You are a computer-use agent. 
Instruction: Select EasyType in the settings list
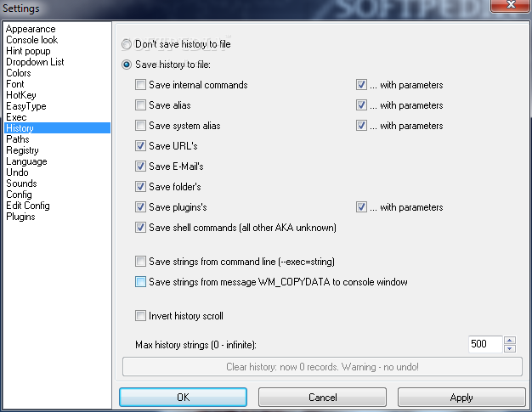click(57, 106)
